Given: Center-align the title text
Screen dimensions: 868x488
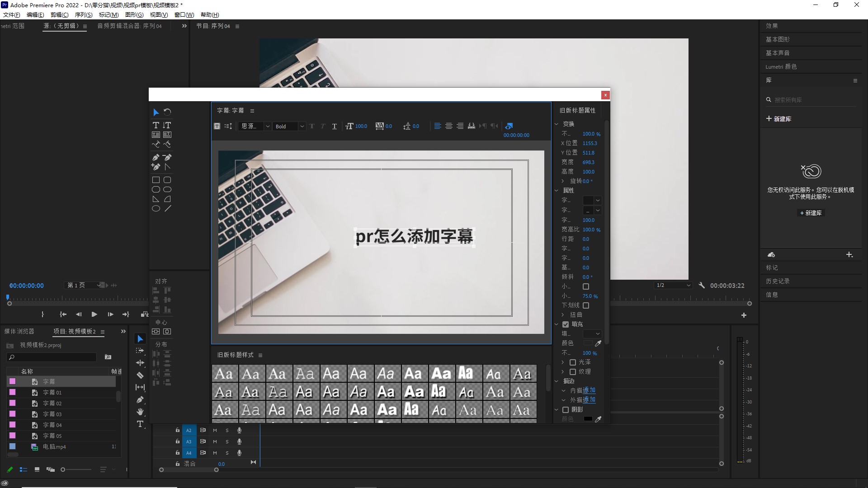Looking at the screenshot, I should coord(448,126).
